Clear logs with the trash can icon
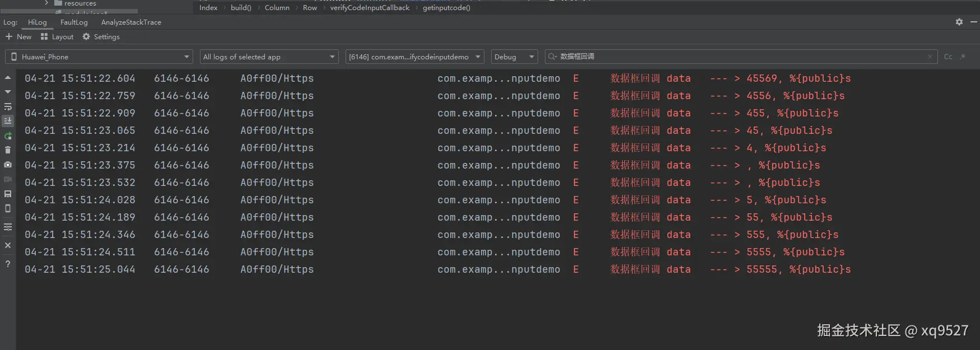Image resolution: width=980 pixels, height=350 pixels. 8,150
